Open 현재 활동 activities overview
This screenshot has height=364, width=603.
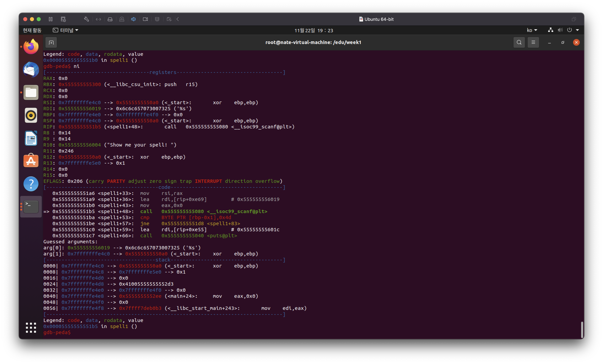(32, 30)
